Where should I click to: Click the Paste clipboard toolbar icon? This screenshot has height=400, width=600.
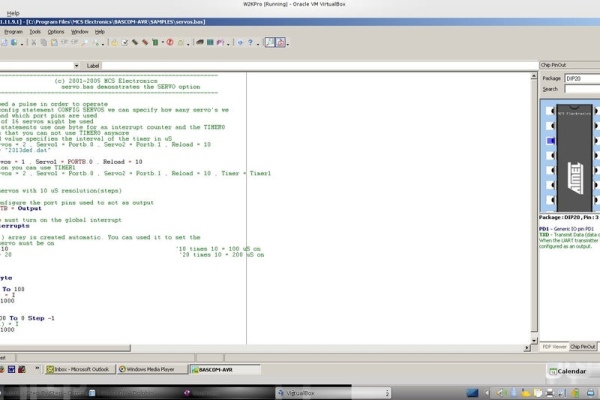click(x=54, y=42)
